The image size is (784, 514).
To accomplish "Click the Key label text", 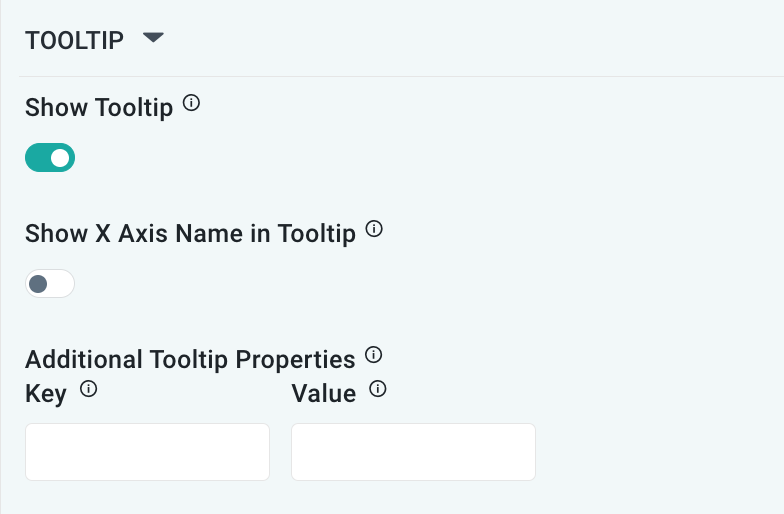I will click(46, 394).
